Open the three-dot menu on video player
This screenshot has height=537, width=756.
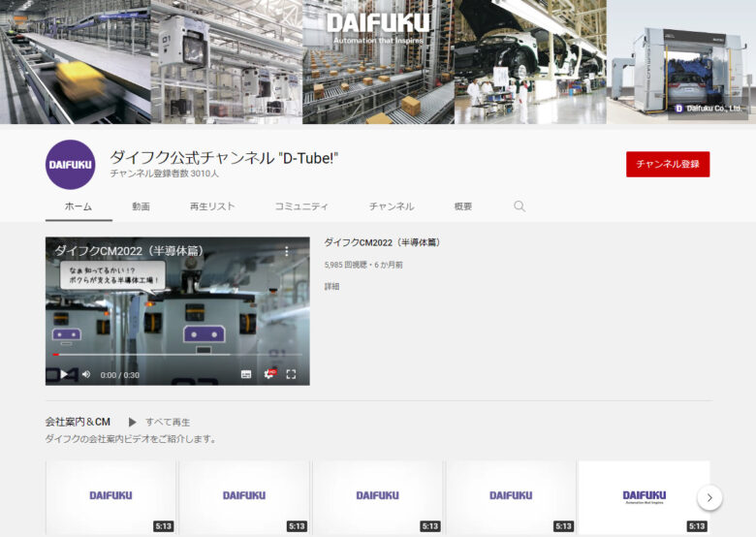click(x=286, y=251)
